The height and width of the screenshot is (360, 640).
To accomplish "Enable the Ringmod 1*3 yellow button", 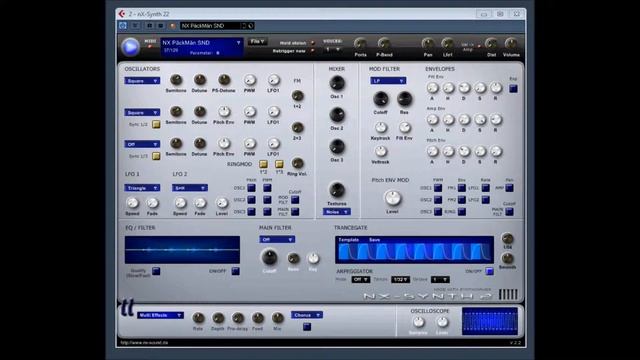I will [279, 164].
